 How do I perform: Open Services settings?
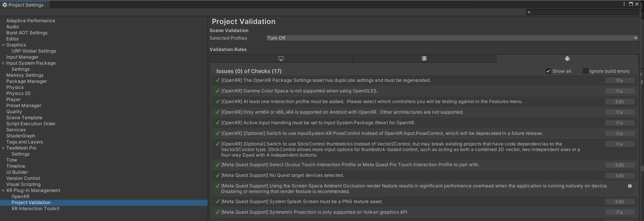point(16,130)
